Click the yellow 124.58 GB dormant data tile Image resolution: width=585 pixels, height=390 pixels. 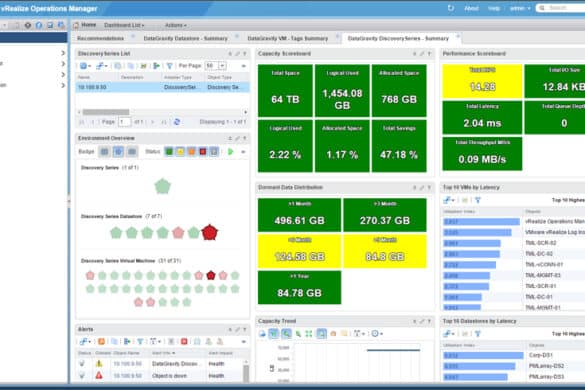click(x=299, y=251)
